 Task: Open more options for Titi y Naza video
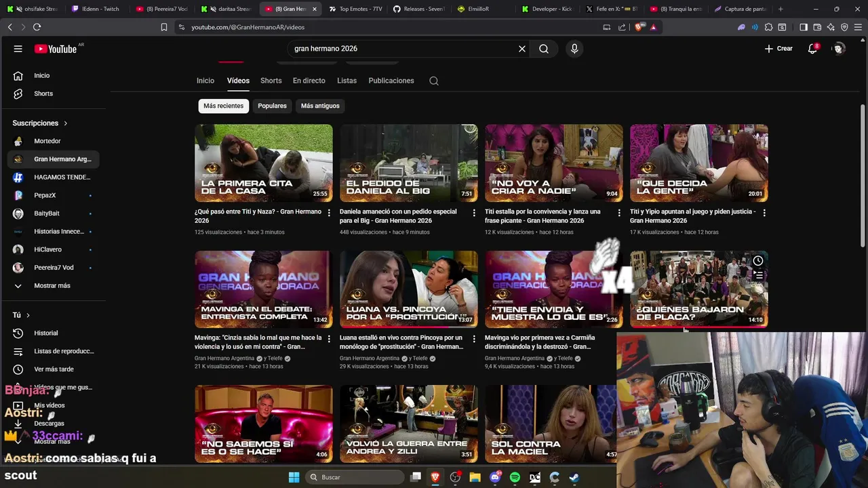[329, 213]
